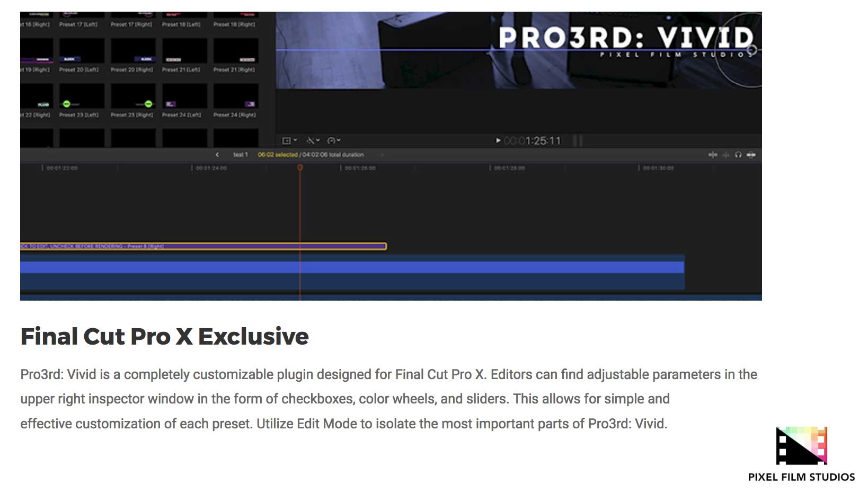The width and height of the screenshot is (868, 492).
Task: Select the Preset 23 [Left] thumbnail
Action: coord(82,96)
